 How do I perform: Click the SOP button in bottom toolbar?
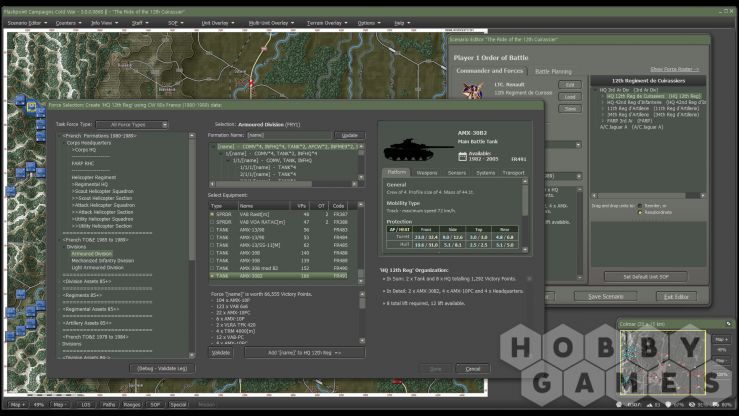point(155,405)
